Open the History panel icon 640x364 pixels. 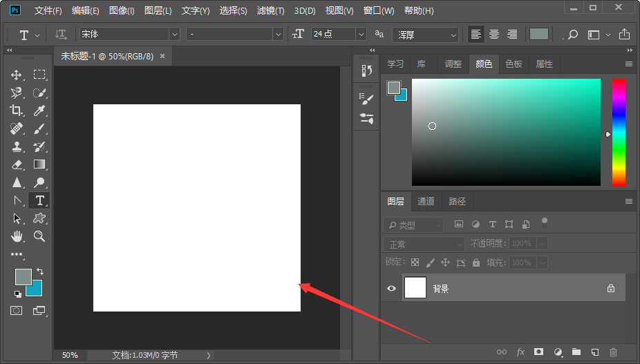[366, 71]
